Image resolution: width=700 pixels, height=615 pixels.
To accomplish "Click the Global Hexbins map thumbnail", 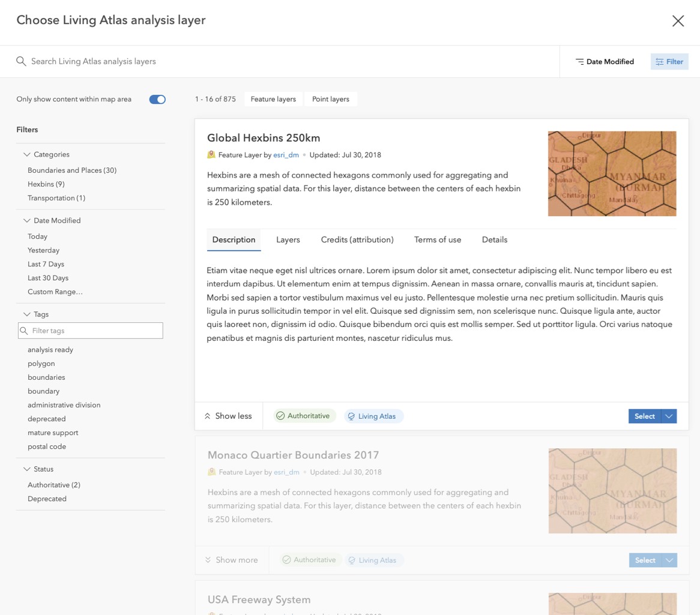I will coord(612,174).
